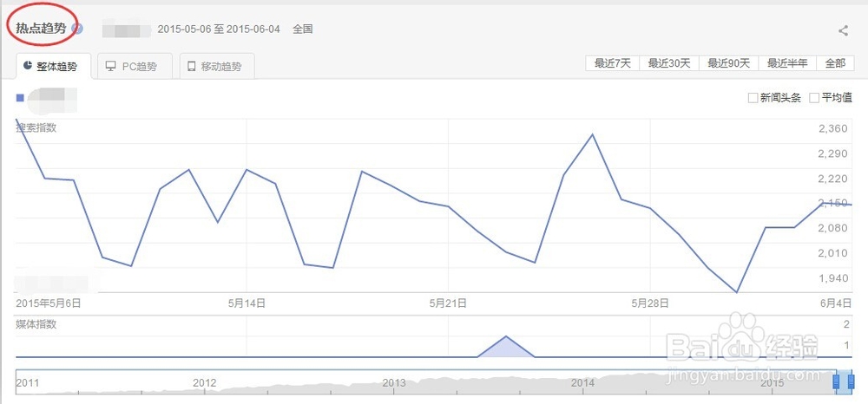
Task: Select the 最近7天 range button
Action: pyautogui.click(x=612, y=63)
